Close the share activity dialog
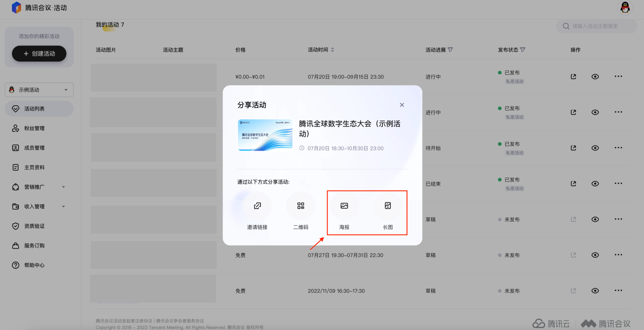The image size is (644, 330). (x=402, y=105)
